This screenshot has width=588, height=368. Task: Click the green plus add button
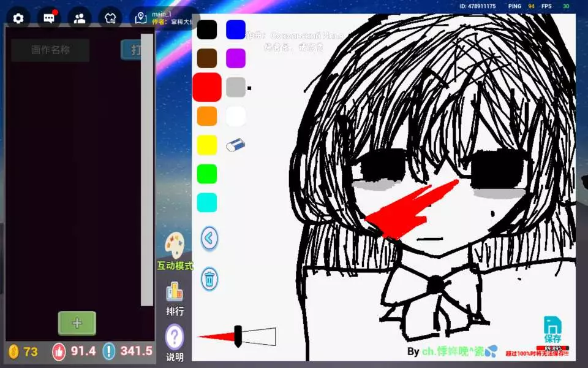tap(77, 323)
